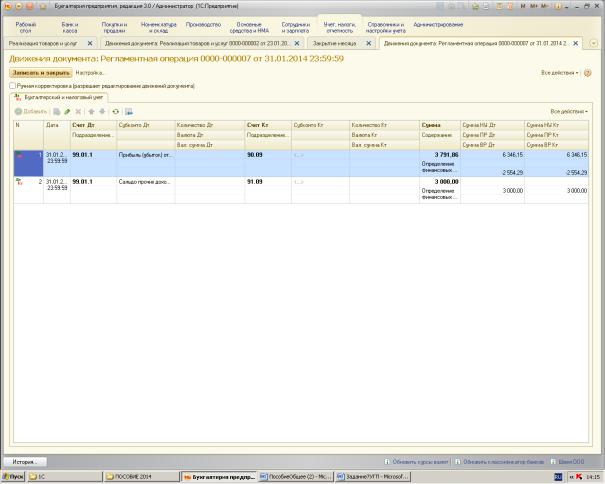This screenshot has width=605, height=484.
Task: Click the M- button in title bar
Action: [x=544, y=6]
